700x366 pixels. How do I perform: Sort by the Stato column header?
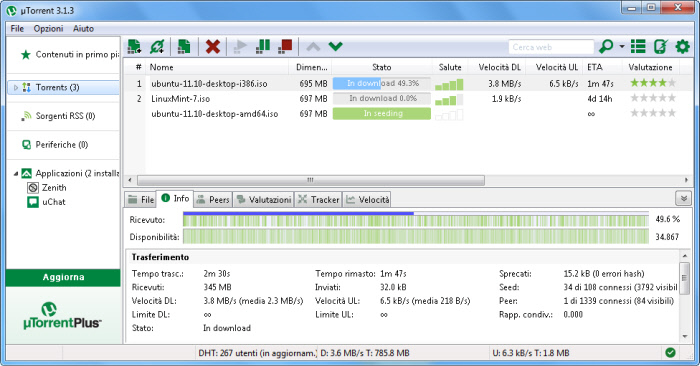(x=382, y=67)
